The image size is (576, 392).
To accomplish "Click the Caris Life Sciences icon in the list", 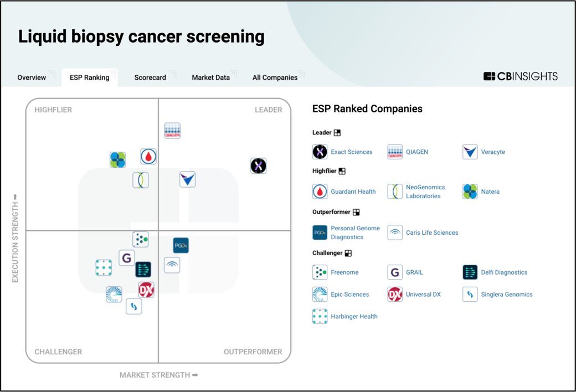I will pyautogui.click(x=395, y=233).
